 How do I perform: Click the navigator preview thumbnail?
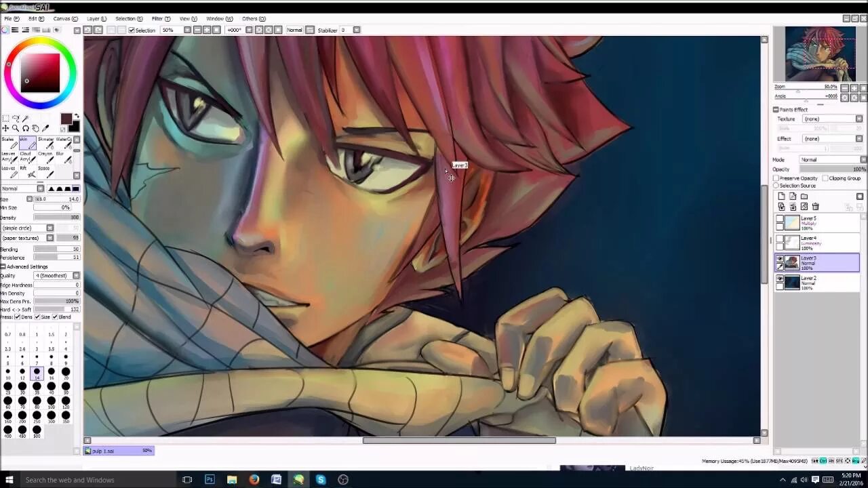tap(820, 54)
